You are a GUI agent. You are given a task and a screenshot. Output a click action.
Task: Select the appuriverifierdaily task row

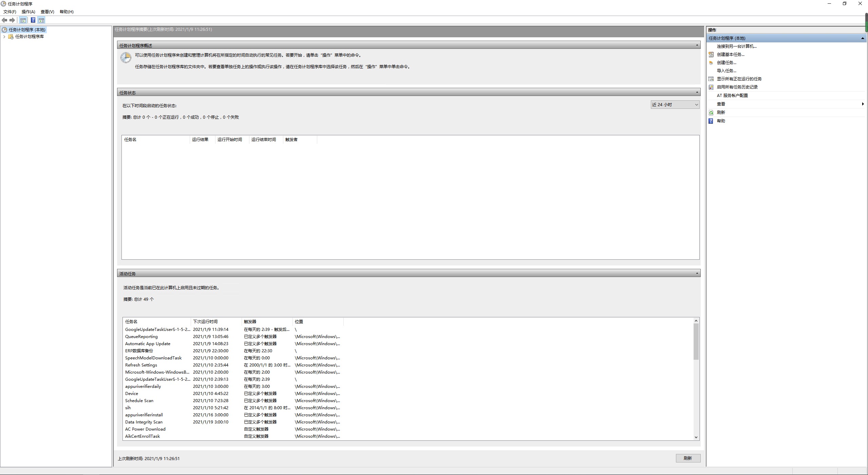click(233, 387)
